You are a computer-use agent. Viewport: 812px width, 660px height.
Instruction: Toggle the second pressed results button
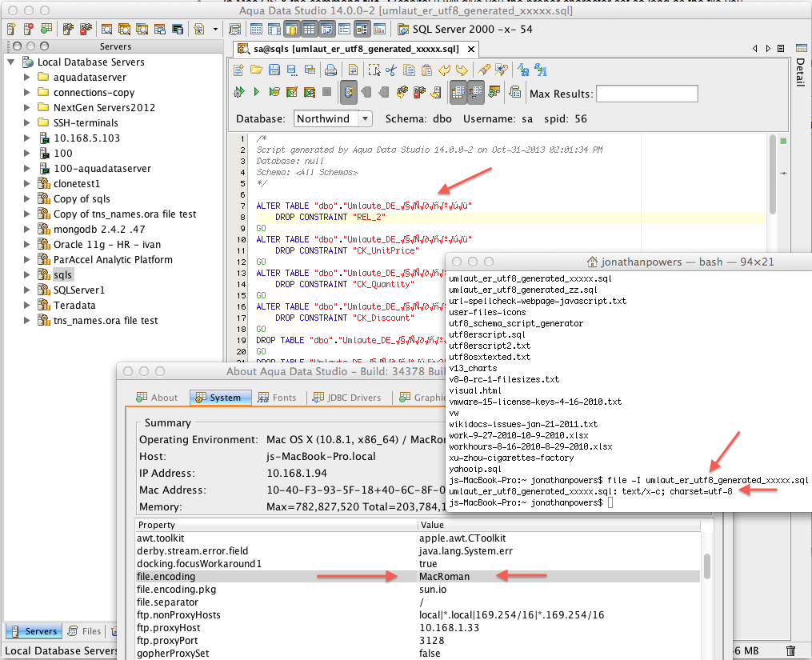coord(475,92)
